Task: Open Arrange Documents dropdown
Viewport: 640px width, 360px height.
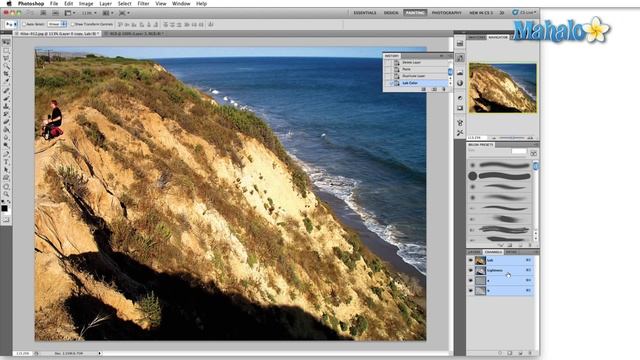Action: 108,13
